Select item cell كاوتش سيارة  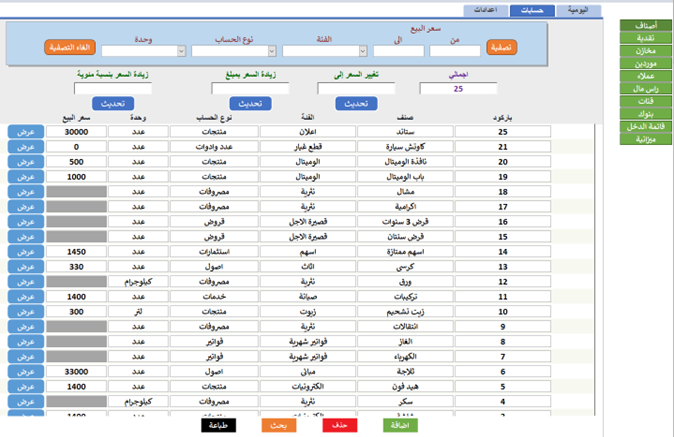(405, 147)
